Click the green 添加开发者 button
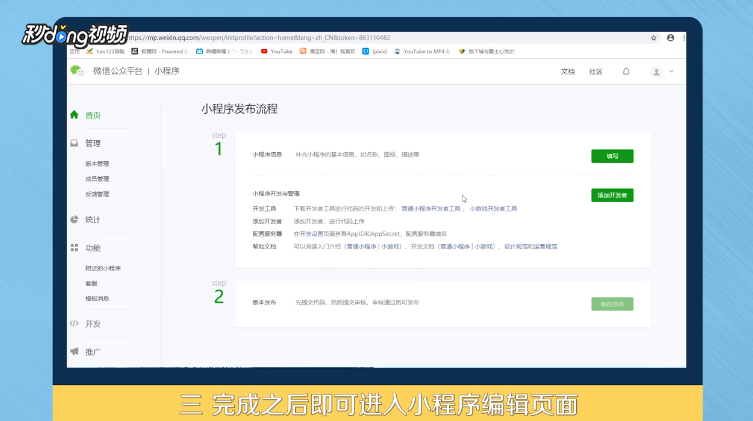The image size is (753, 421). click(x=612, y=195)
